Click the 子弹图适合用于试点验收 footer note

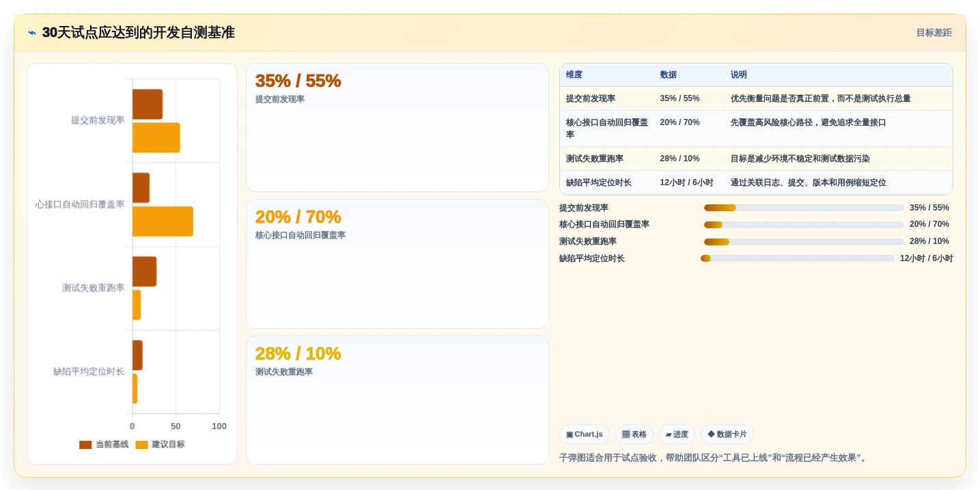[x=714, y=458]
